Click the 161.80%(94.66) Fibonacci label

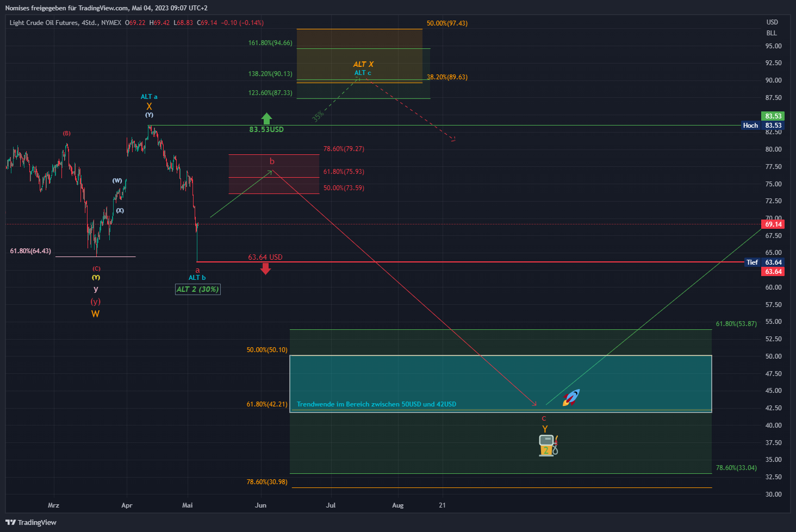(270, 43)
